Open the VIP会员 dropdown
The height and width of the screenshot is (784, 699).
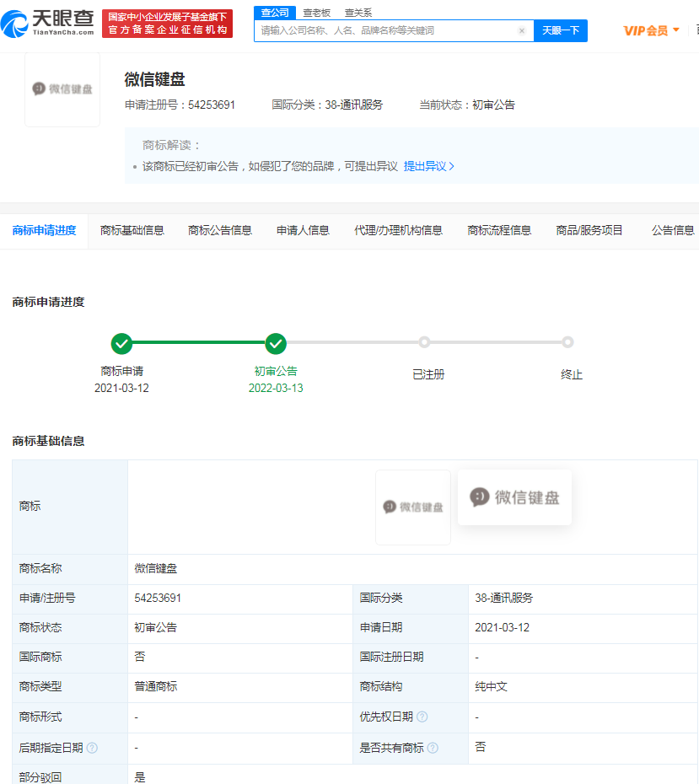click(652, 30)
